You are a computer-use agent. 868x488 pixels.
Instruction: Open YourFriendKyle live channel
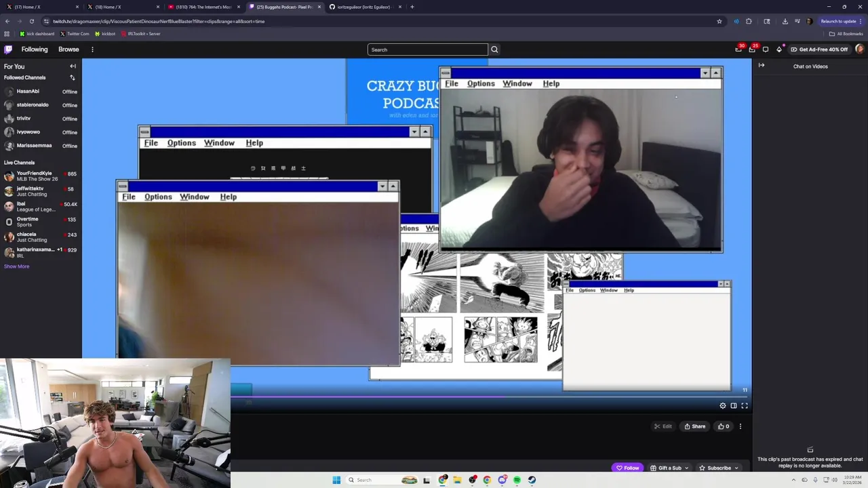pyautogui.click(x=41, y=176)
